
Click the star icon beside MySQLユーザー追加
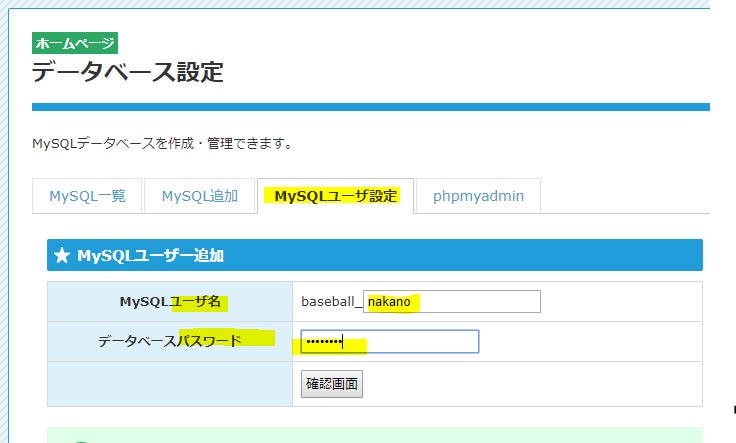pos(62,255)
